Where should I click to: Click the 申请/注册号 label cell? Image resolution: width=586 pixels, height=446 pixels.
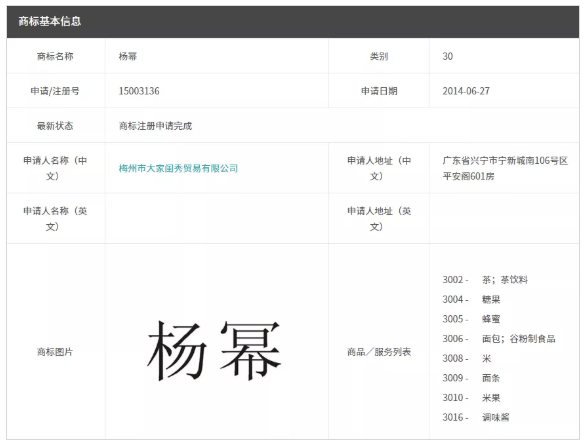coord(55,91)
